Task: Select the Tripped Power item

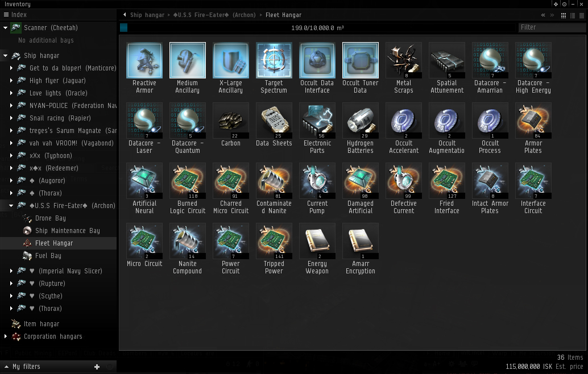Action: (x=274, y=242)
